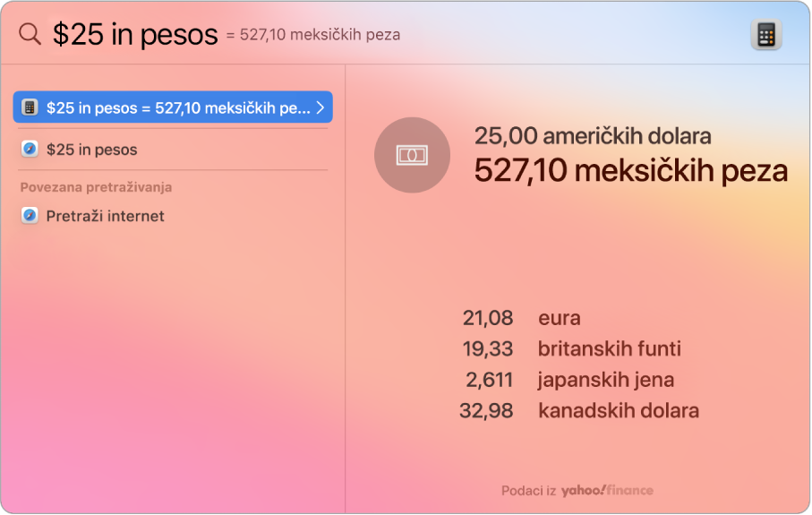The width and height of the screenshot is (812, 515).
Task: Click the "kanadskih dolara" label
Action: pos(619,410)
